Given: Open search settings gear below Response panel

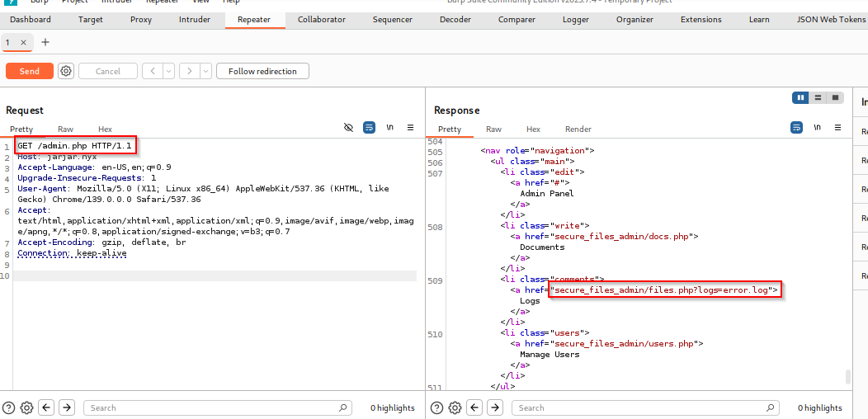Looking at the screenshot, I should 454,407.
